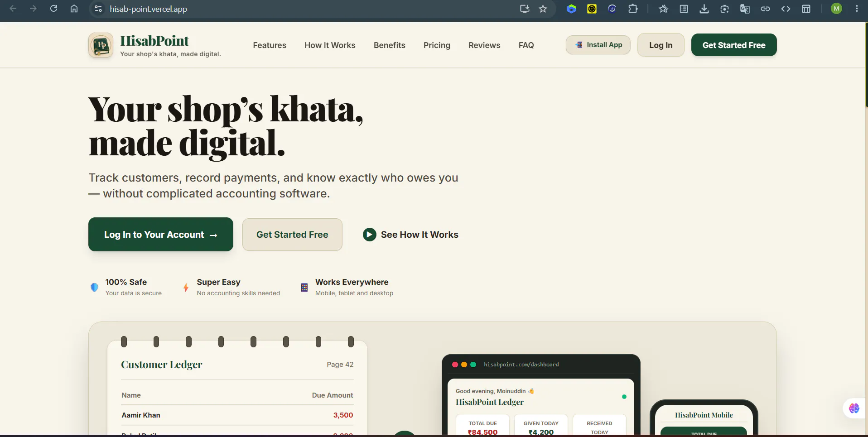
Task: Bookmark this page with star icon
Action: click(x=543, y=9)
